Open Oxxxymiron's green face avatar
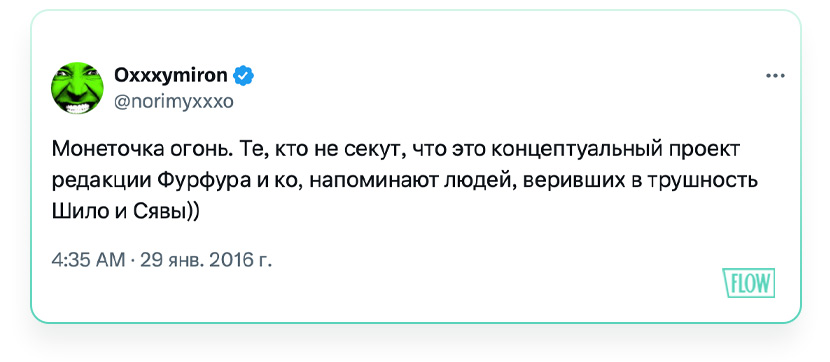Screen dimensions: 830x362 click(x=77, y=88)
